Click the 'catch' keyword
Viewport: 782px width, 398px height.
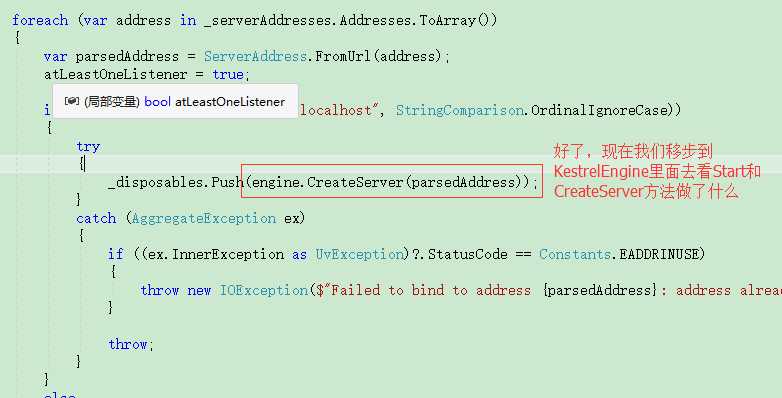coord(96,218)
